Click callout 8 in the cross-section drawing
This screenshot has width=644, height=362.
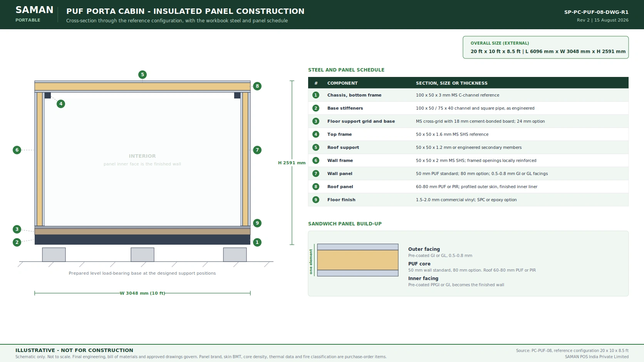point(257,86)
